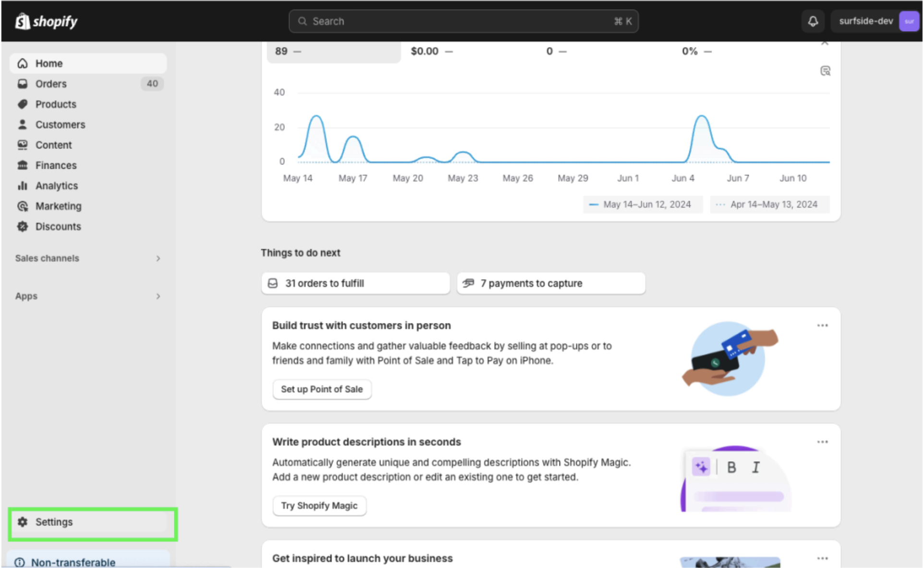Click the Point of Sale illustration
This screenshot has height=568, width=924.
(729, 358)
